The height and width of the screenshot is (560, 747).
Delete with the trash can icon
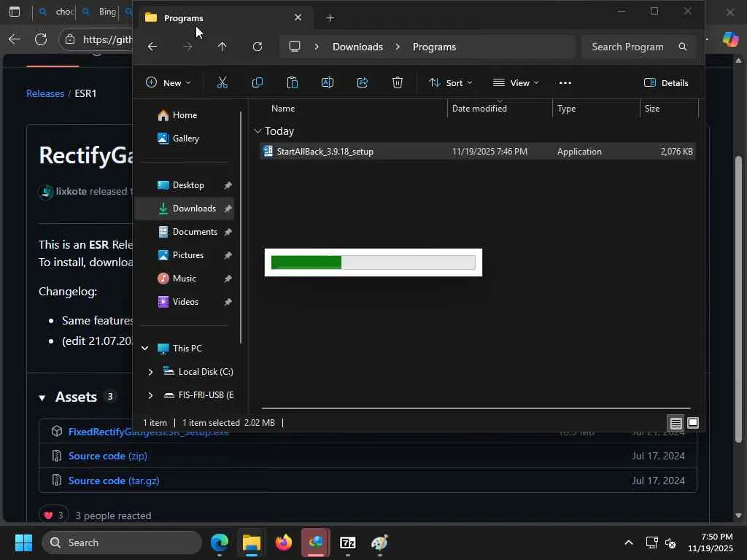(398, 83)
